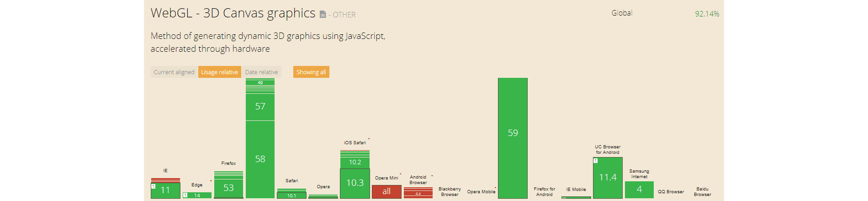Select the tall version 59 bar

(513, 138)
